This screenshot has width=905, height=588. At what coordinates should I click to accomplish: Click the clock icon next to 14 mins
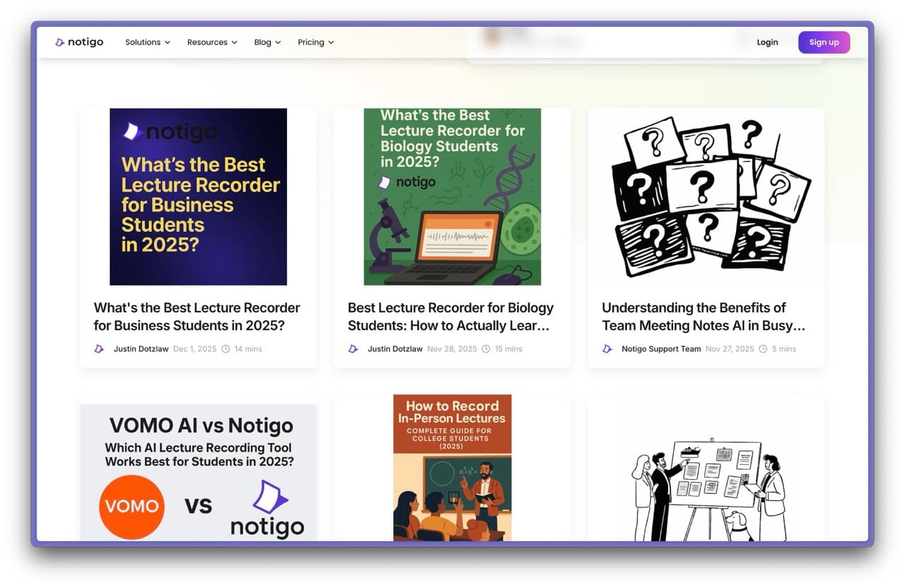point(224,348)
